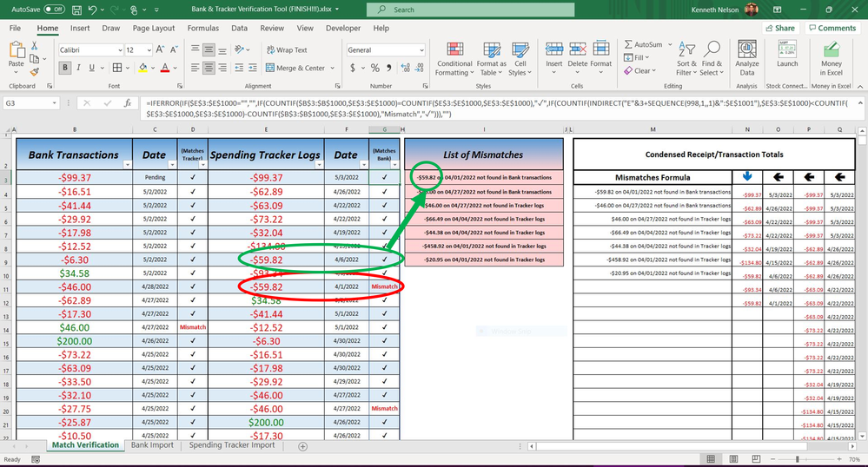Viewport: 868px width, 467px height.
Task: Click the Borders icon
Action: click(116, 68)
